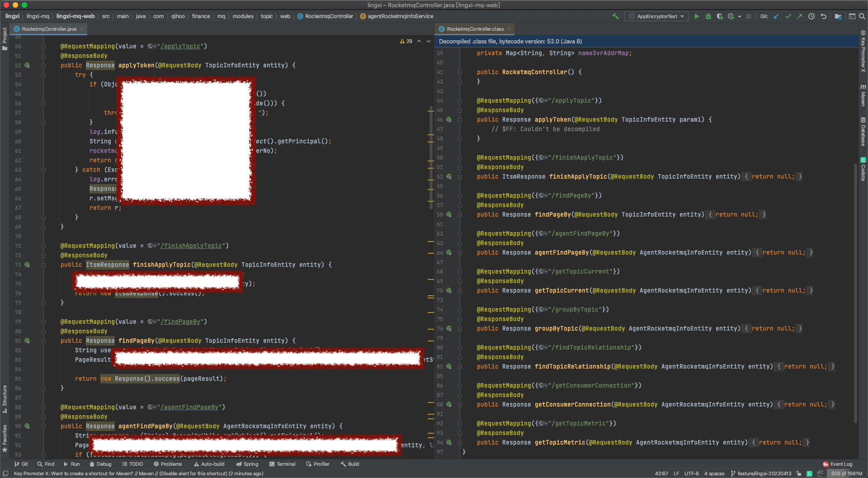Run with profiler icon in toolbar
868x478 pixels.
[731, 16]
